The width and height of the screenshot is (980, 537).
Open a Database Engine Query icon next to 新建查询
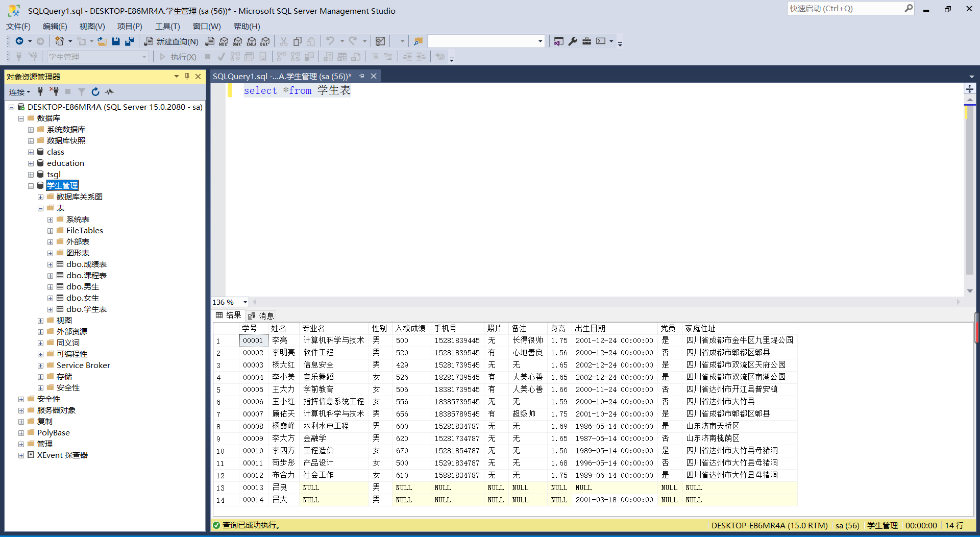tap(210, 41)
